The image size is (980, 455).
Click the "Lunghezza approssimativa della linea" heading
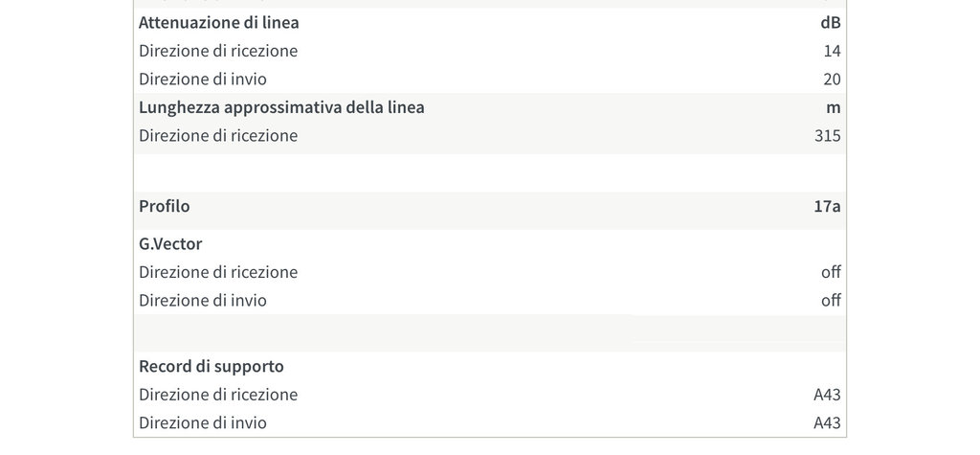(281, 107)
